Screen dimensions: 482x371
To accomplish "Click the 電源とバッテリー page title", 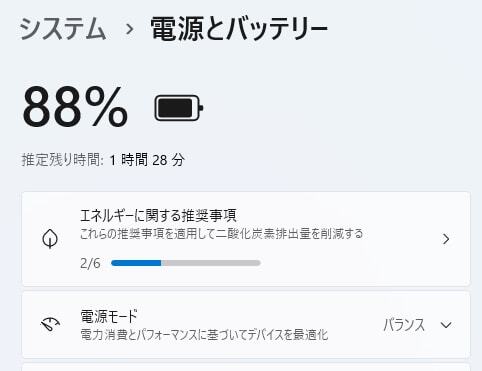I will click(x=239, y=29).
